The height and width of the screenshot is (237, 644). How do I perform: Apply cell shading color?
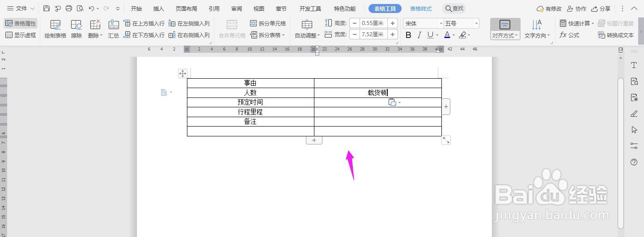click(x=463, y=35)
